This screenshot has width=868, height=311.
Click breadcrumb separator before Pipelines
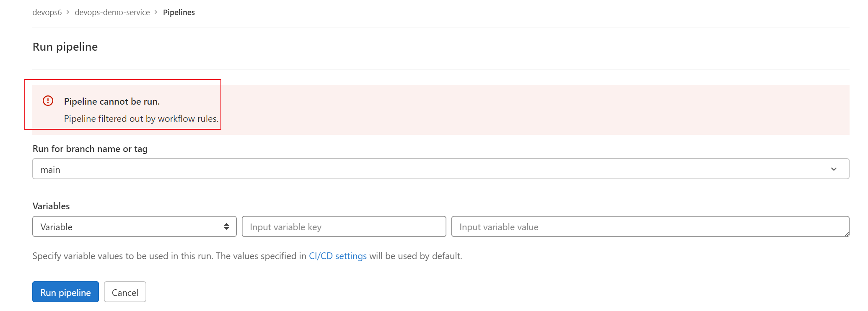pyautogui.click(x=156, y=12)
